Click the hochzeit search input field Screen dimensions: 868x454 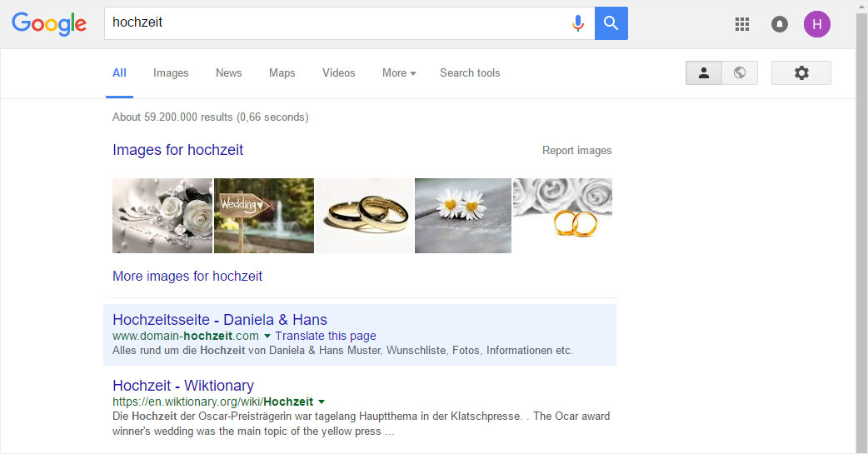point(335,23)
